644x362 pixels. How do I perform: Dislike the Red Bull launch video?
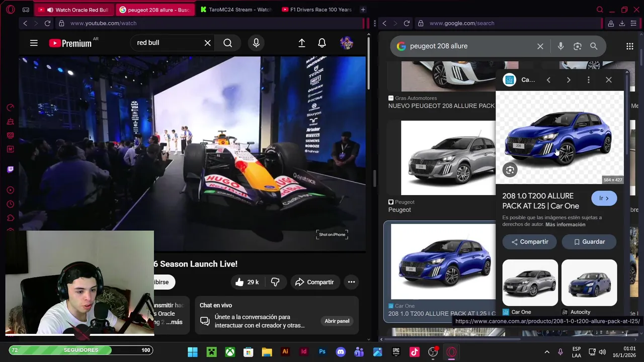[x=275, y=282]
